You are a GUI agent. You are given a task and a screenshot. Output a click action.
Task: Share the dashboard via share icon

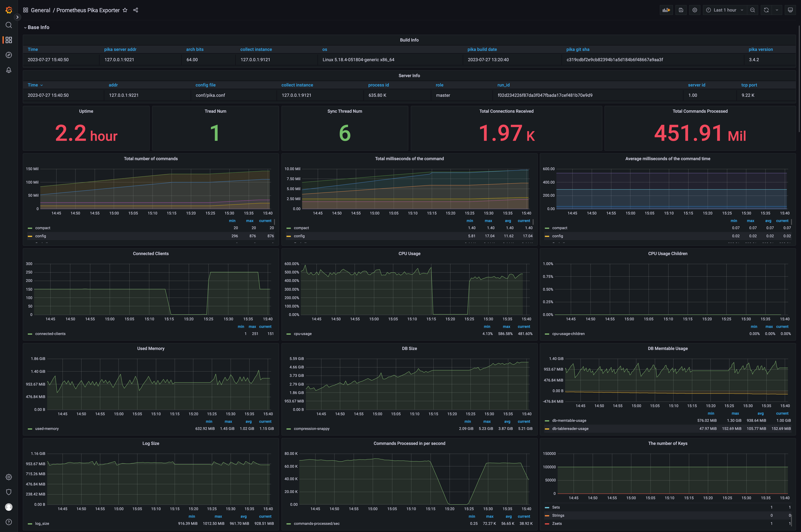136,10
